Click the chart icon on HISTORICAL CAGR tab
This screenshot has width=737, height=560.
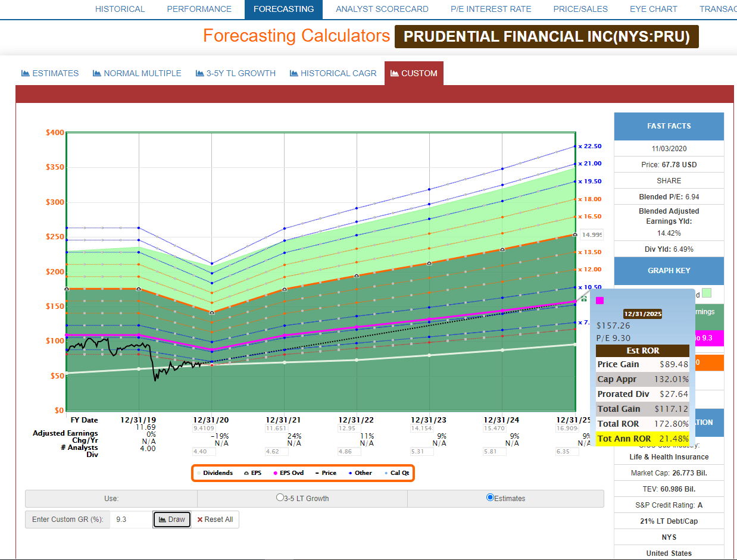294,73
